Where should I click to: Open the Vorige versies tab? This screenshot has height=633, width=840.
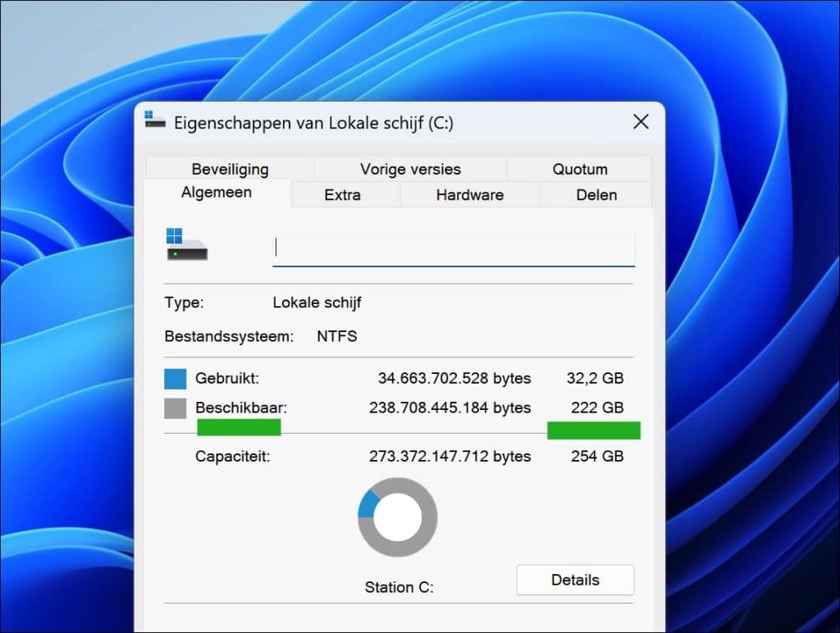point(410,170)
